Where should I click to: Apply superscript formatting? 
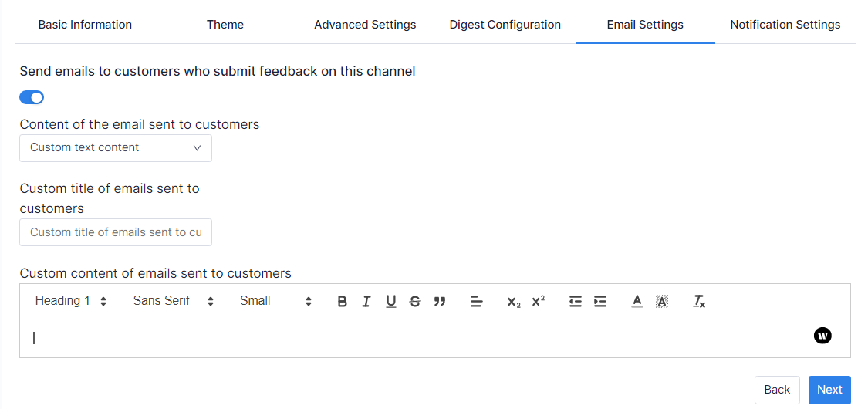pyautogui.click(x=538, y=302)
